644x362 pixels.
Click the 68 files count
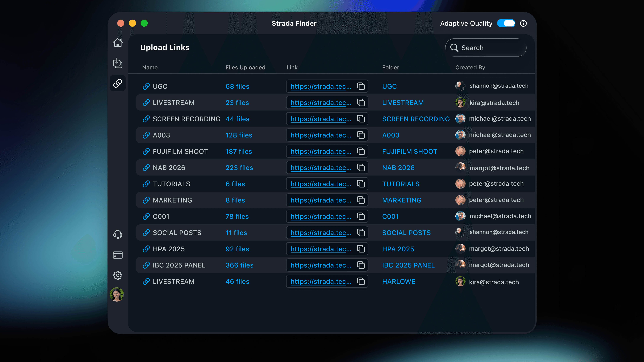tap(237, 86)
